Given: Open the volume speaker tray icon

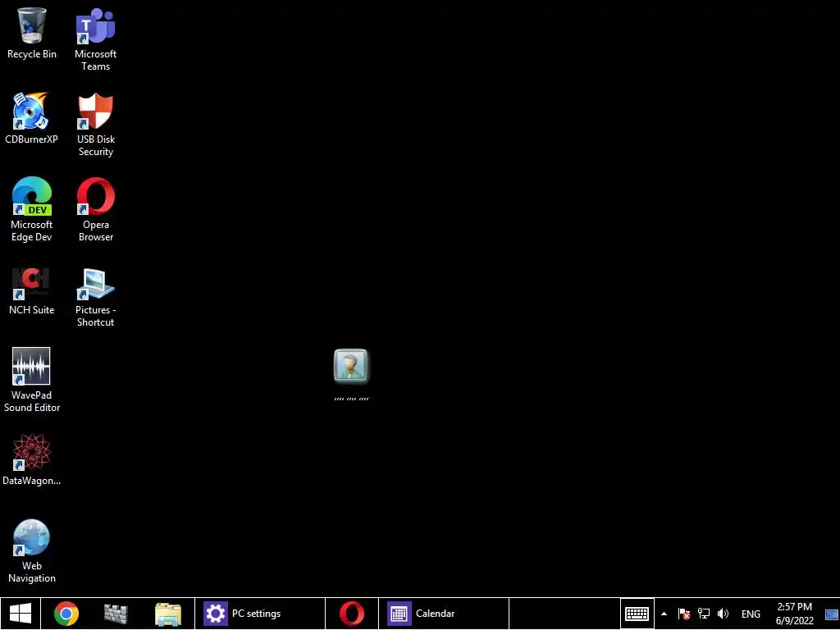Looking at the screenshot, I should pos(723,614).
